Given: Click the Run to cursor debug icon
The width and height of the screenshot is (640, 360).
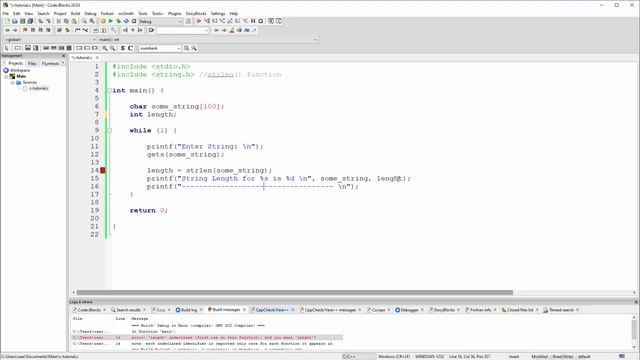Looking at the screenshot, I should (x=207, y=21).
